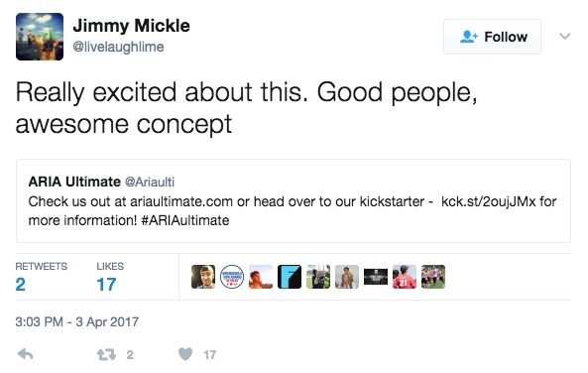Image resolution: width=588 pixels, height=373 pixels.
Task: Open the first liker avatar with cap
Action: click(203, 277)
